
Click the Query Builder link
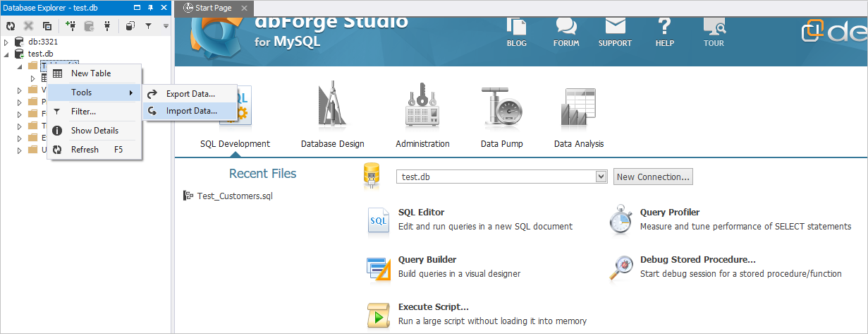point(427,260)
